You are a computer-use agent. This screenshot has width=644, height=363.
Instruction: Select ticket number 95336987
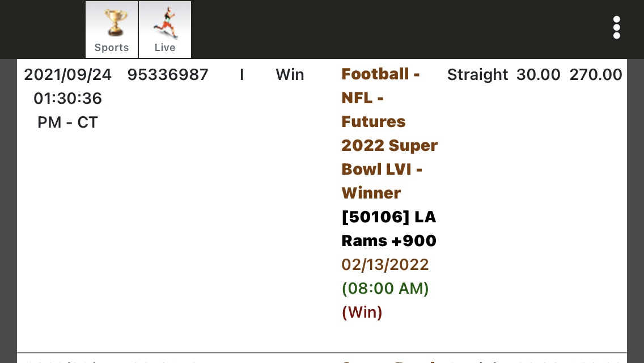coord(168,75)
